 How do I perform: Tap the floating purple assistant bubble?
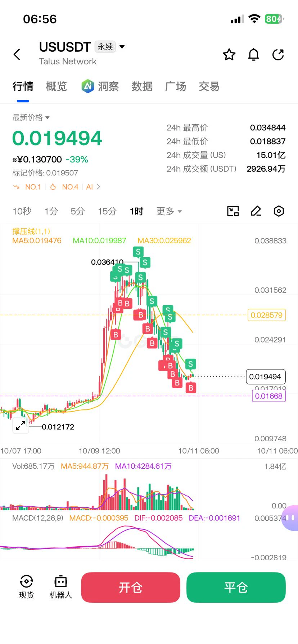291,518
